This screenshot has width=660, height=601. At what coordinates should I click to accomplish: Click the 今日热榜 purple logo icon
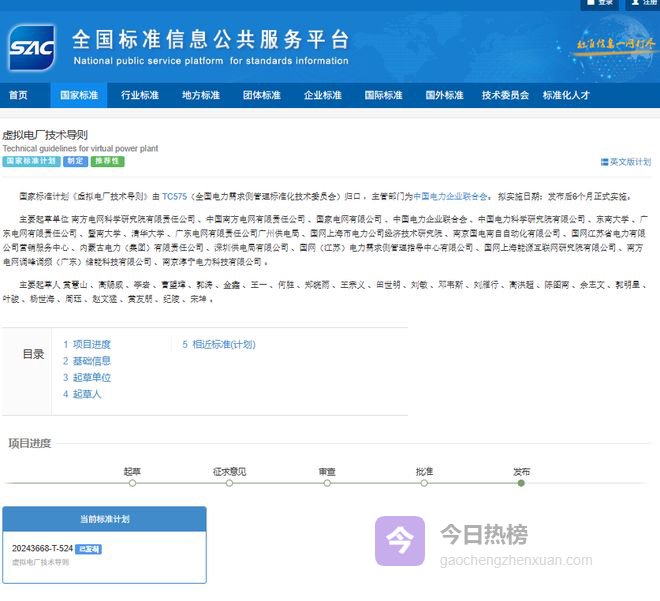pyautogui.click(x=400, y=541)
